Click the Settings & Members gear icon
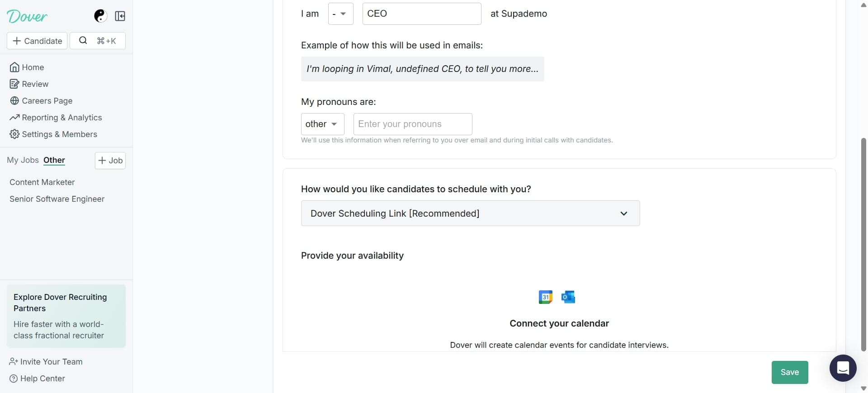This screenshot has height=393, width=868. tap(14, 134)
